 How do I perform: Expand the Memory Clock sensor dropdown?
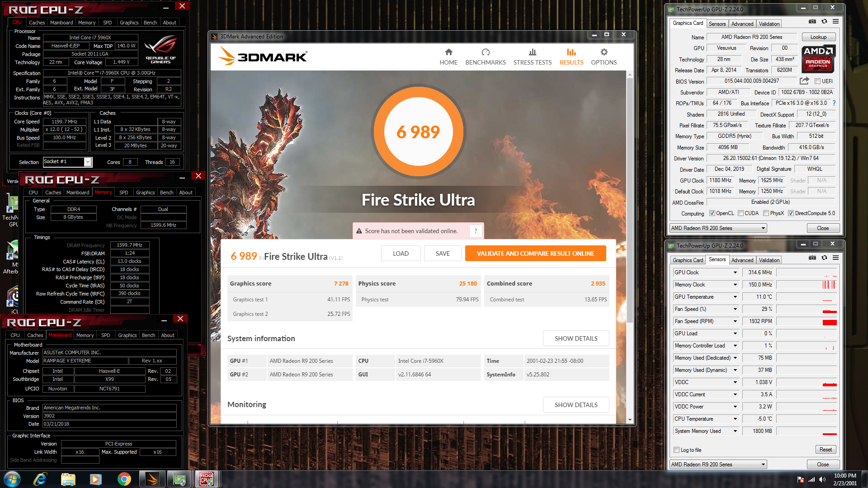tap(735, 285)
